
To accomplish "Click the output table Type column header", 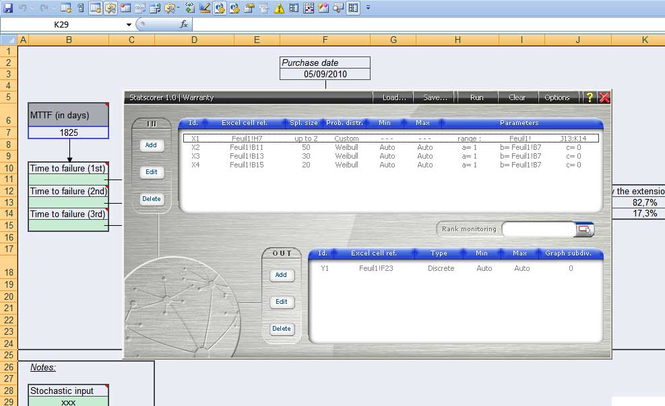I will tap(439, 253).
